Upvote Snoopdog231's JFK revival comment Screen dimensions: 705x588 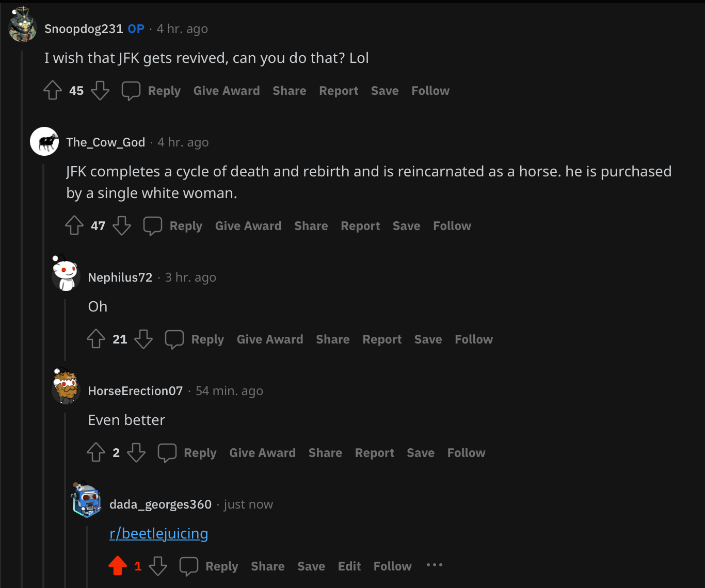(x=52, y=90)
